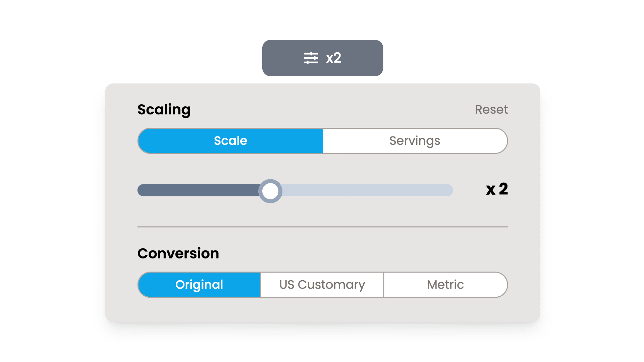
Task: Choose Metric unit conversion
Action: (445, 285)
